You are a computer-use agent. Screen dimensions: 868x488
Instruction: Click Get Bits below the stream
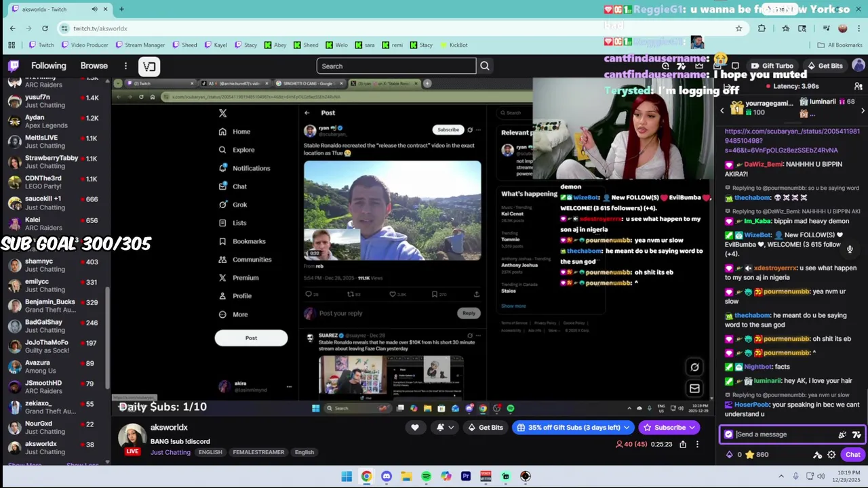[x=486, y=428]
